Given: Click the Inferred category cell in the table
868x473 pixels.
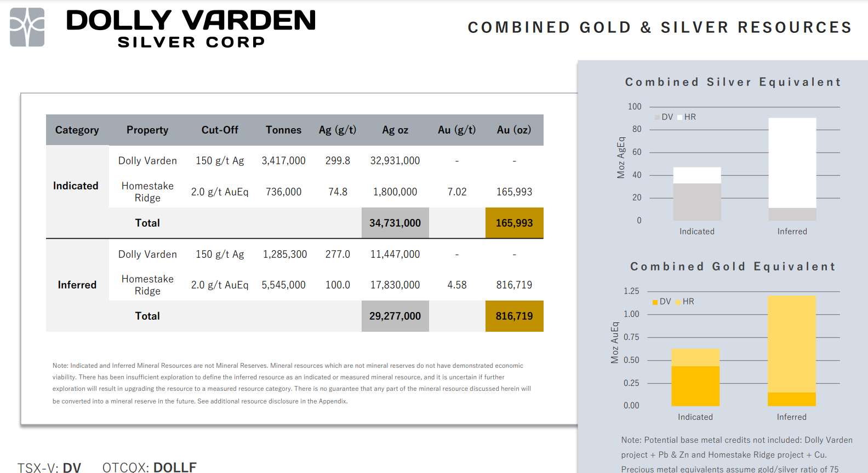Looking at the screenshot, I should click(77, 285).
